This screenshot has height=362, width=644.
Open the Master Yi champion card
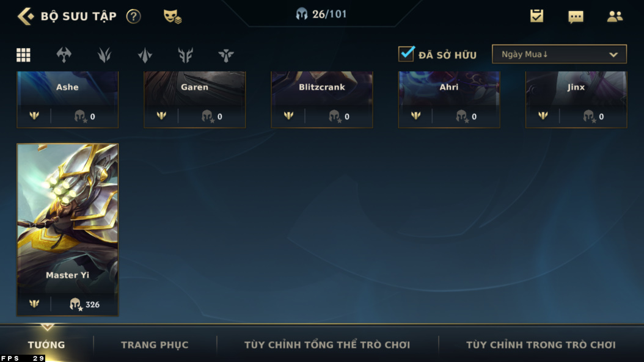click(x=67, y=230)
